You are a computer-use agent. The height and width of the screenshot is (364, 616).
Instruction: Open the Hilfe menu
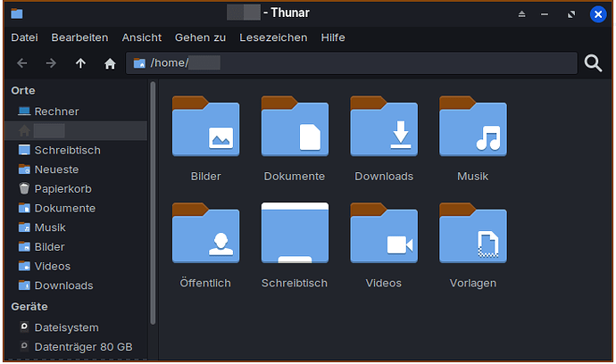point(333,37)
